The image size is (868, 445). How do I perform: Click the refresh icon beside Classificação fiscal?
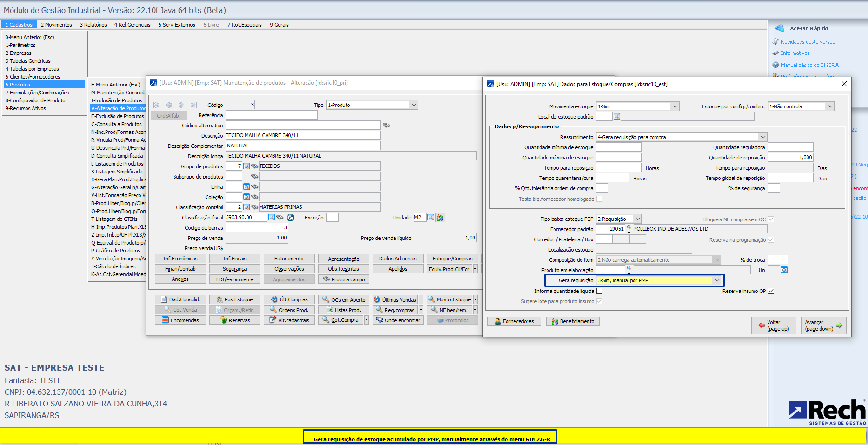(290, 218)
